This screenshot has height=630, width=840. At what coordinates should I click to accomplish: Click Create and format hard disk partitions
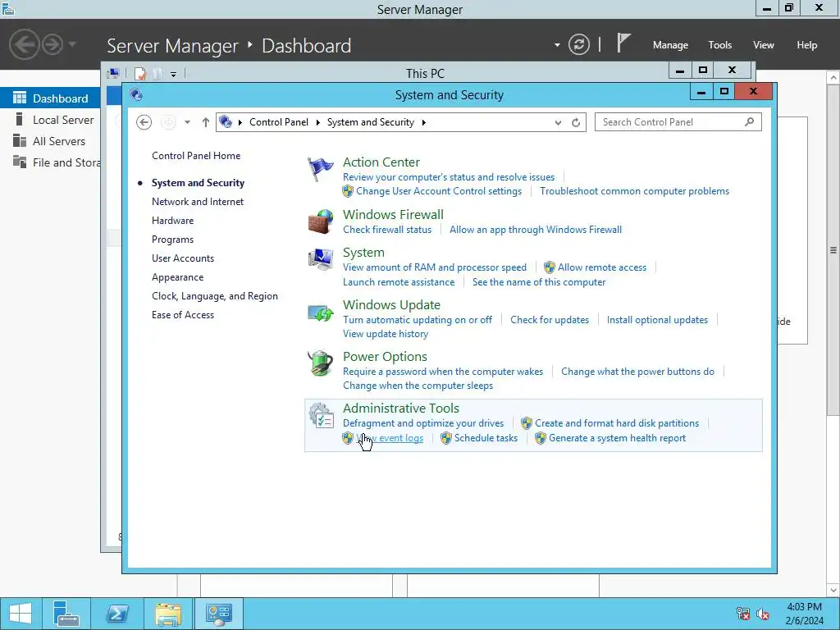(x=617, y=423)
